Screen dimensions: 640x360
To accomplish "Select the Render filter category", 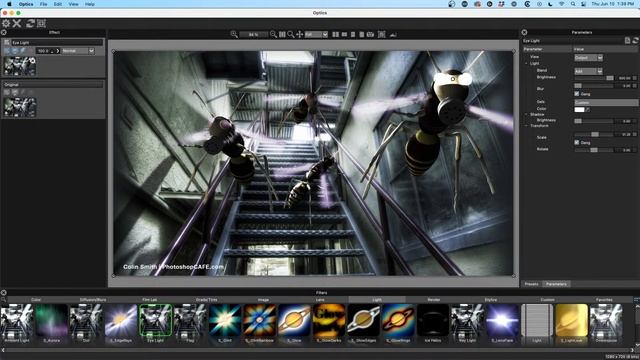I will (x=433, y=300).
